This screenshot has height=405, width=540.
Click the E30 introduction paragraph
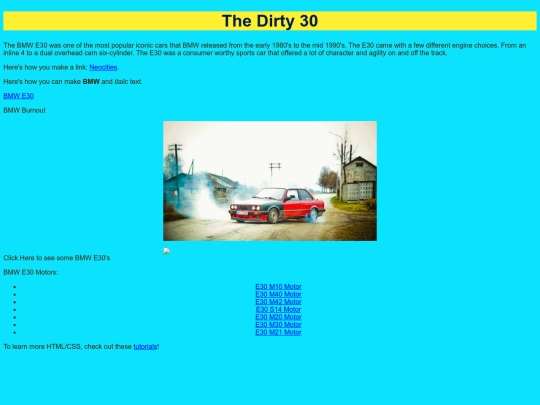[265, 49]
